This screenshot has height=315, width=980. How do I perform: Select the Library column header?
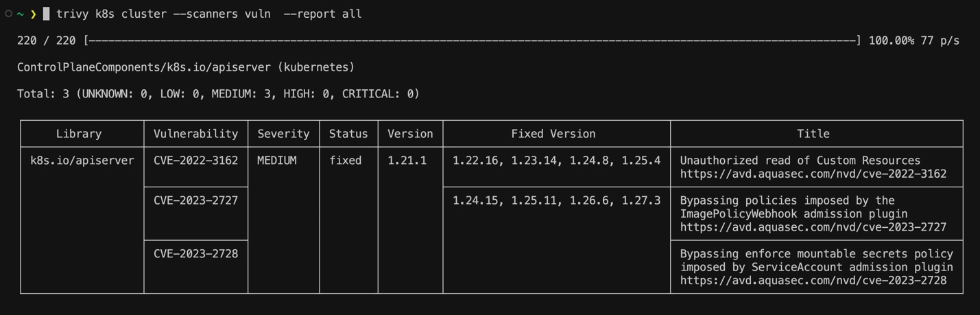(x=79, y=134)
